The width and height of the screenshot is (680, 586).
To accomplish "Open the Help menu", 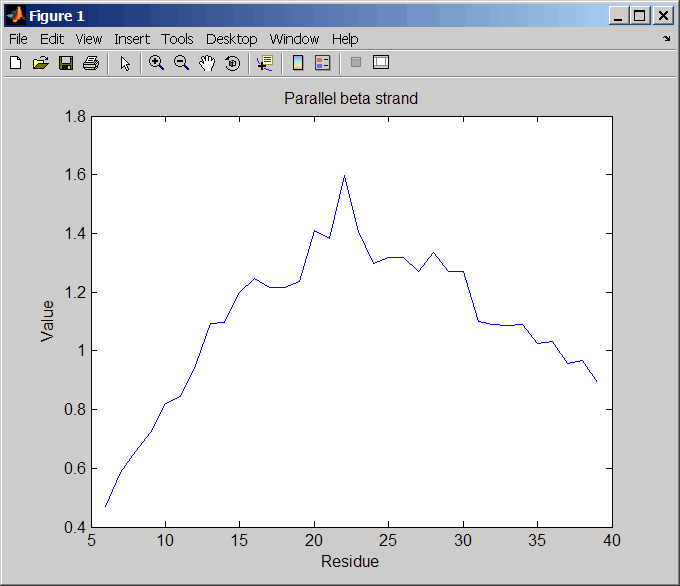I will point(345,39).
